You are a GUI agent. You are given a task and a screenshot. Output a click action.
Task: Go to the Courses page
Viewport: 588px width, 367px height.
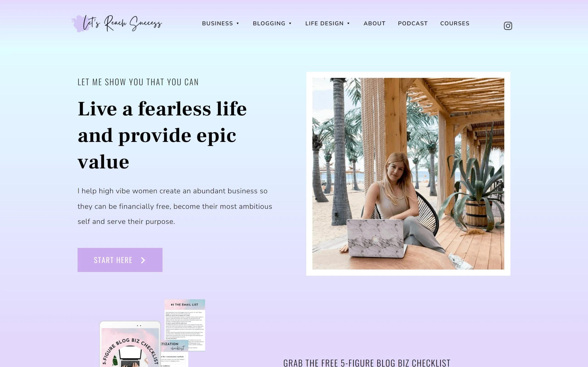tap(455, 23)
